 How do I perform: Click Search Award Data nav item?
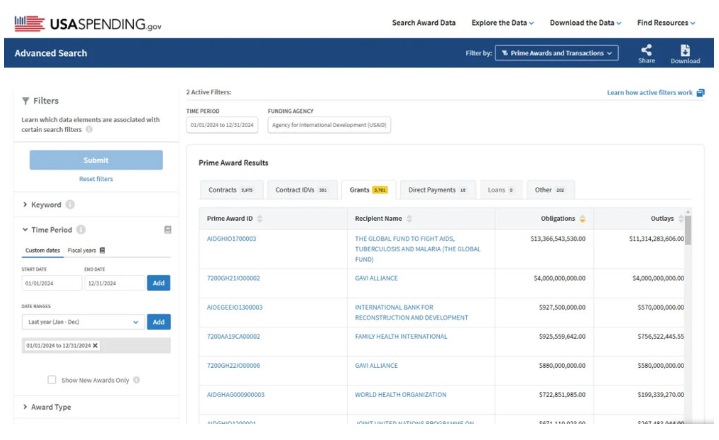(x=424, y=23)
